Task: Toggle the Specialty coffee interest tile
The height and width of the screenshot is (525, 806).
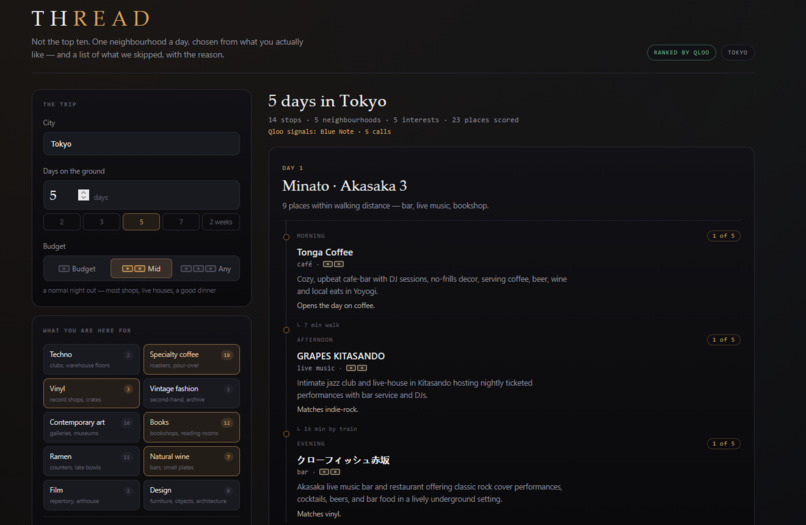Action: (191, 359)
